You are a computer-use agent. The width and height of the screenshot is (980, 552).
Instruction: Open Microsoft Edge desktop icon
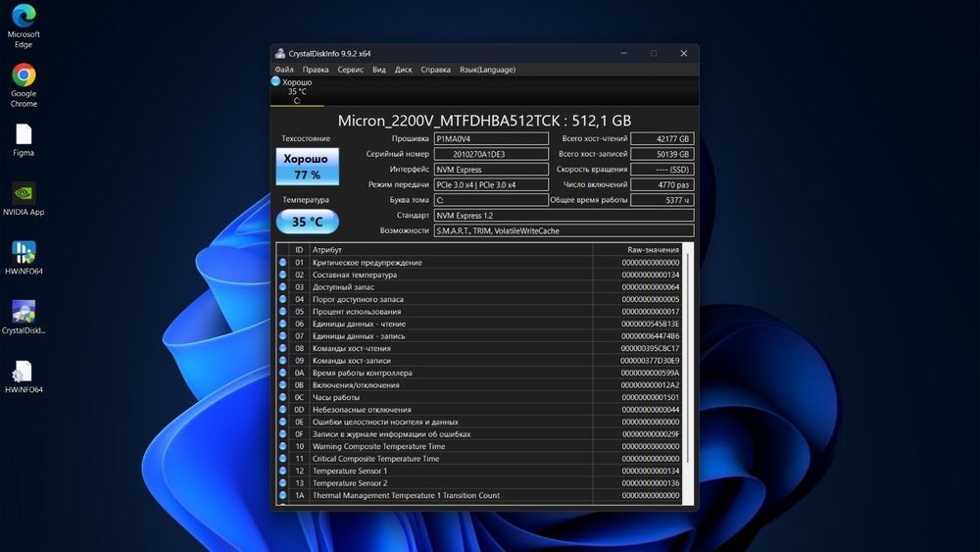pyautogui.click(x=24, y=25)
